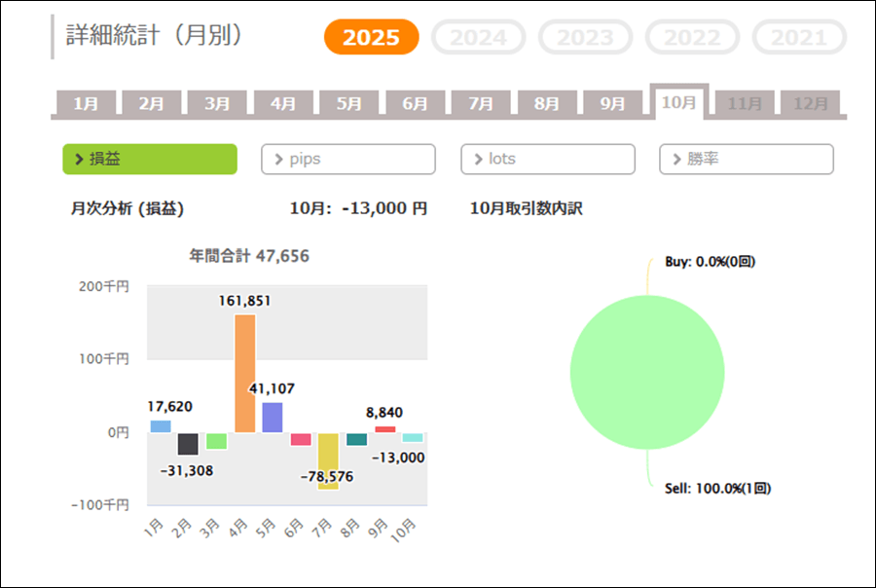876x588 pixels.
Task: Open the 1月 month tab
Action: click(x=86, y=103)
